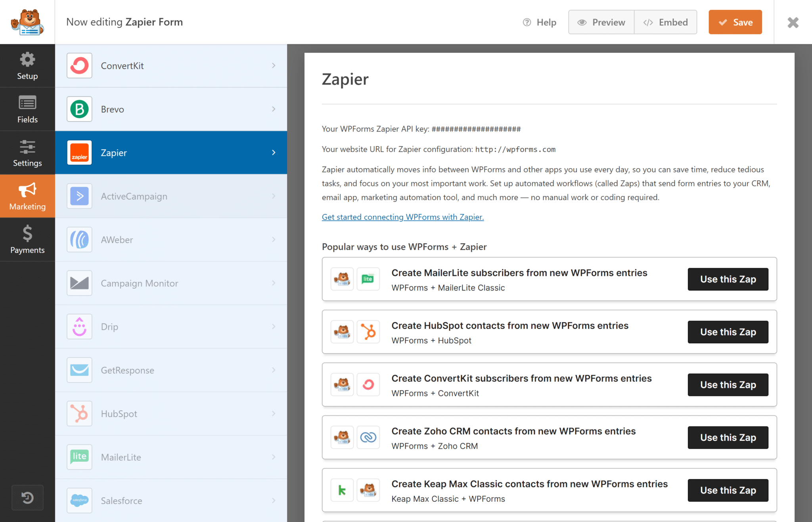Select the Fields panel icon
Screen dimensions: 812x522
tap(27, 102)
